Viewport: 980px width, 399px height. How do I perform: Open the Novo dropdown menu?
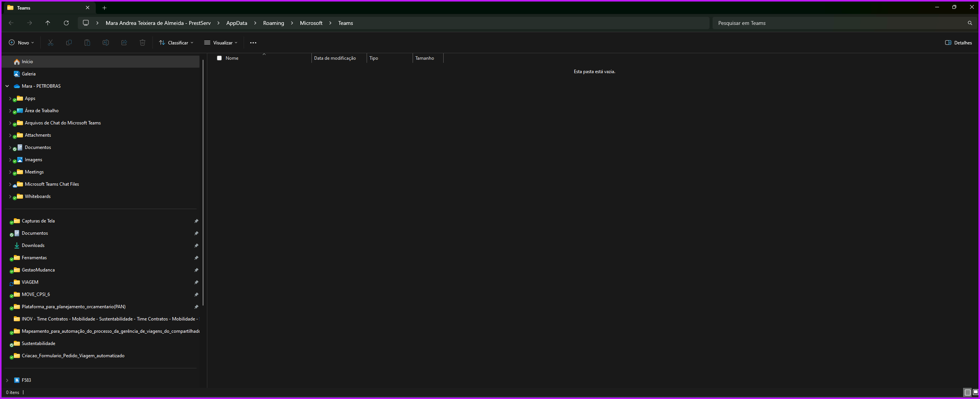tap(21, 43)
